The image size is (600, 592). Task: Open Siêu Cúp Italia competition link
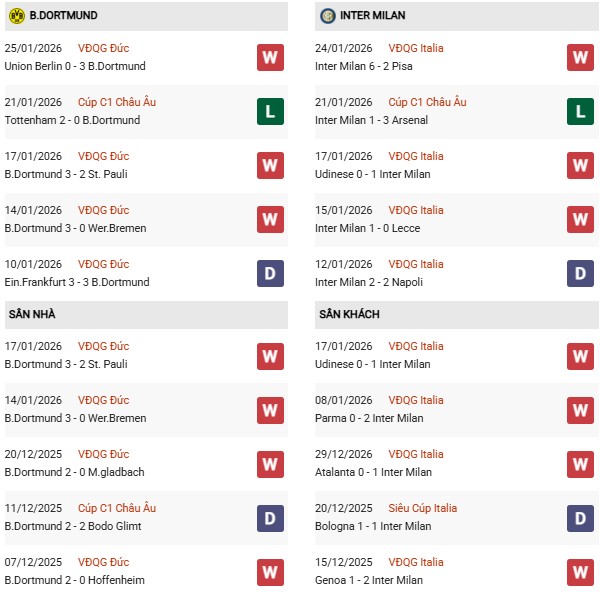[x=424, y=508]
